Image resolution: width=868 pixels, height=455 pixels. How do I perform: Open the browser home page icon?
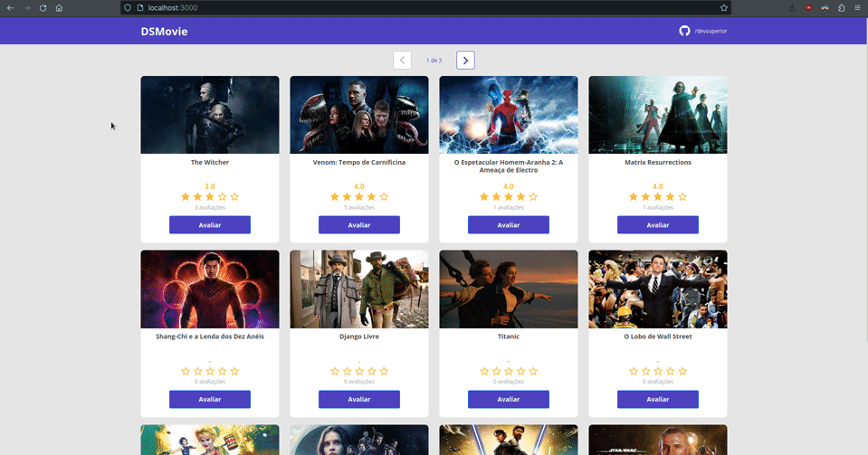tap(59, 8)
